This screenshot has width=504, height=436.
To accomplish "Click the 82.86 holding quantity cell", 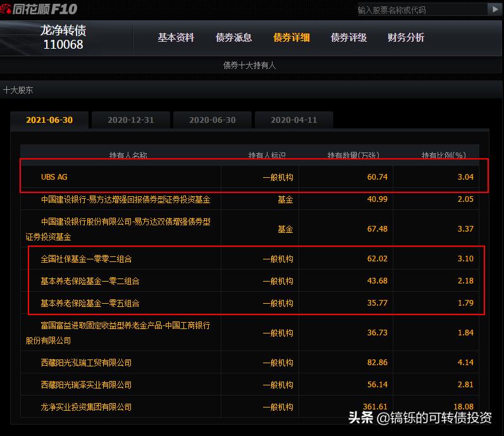I will click(x=378, y=363).
